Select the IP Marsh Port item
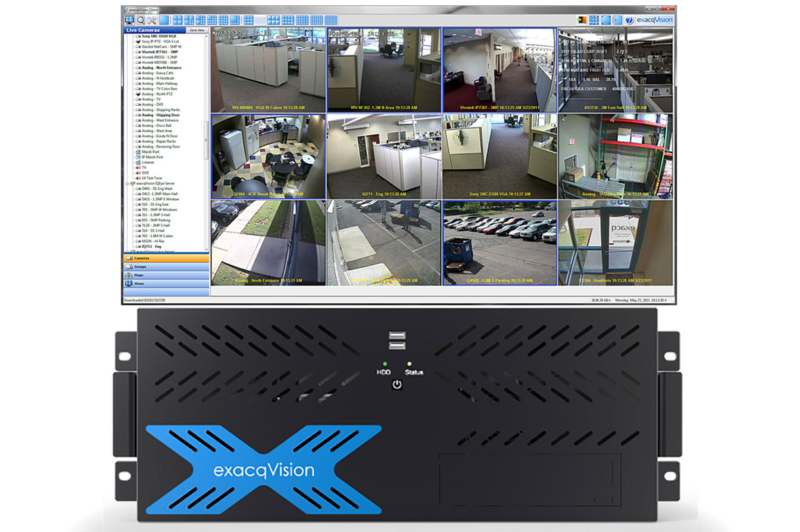 pyautogui.click(x=152, y=157)
